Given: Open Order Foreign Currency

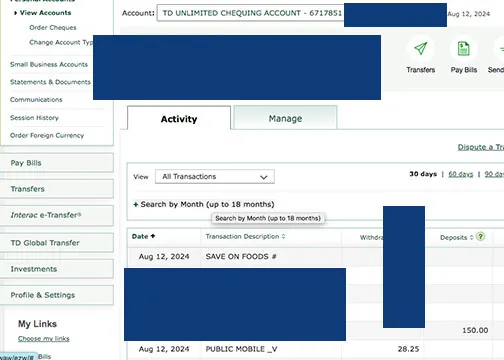Looking at the screenshot, I should (47, 135).
